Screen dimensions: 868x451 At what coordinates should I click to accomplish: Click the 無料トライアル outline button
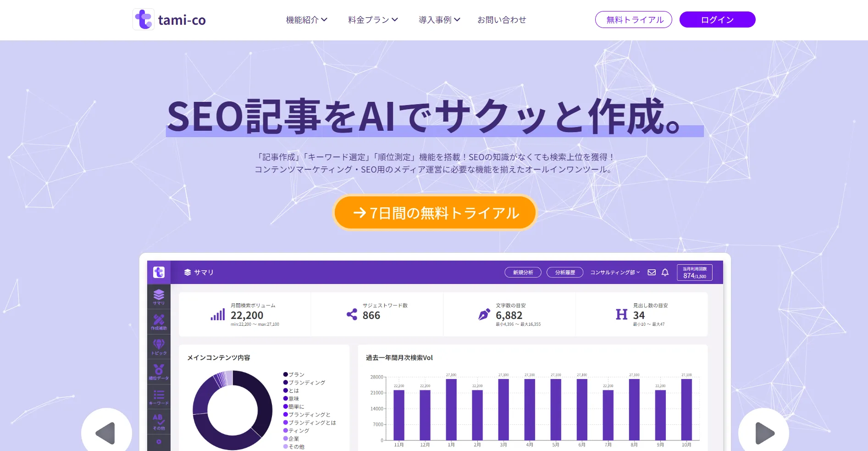coord(634,20)
